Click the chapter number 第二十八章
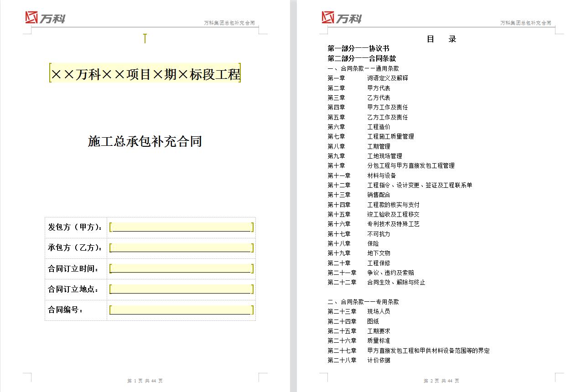The width and height of the screenshot is (586, 392). 342,360
